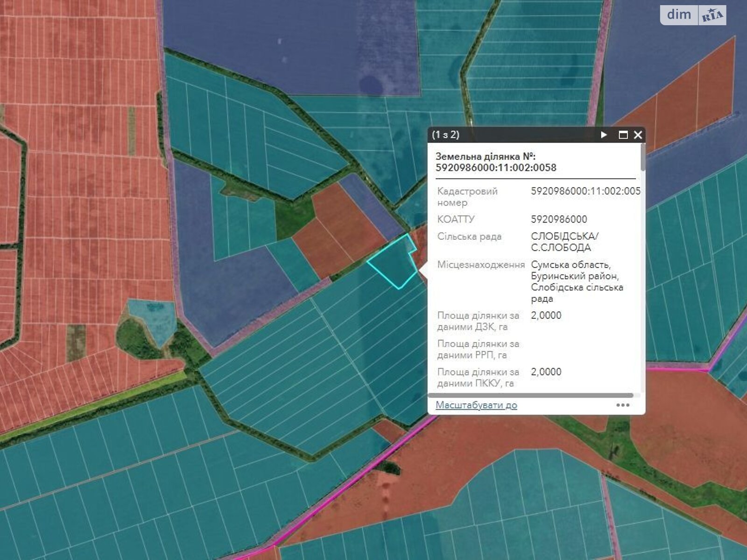Show next feature in the popup
This screenshot has width=747, height=560.
click(604, 135)
